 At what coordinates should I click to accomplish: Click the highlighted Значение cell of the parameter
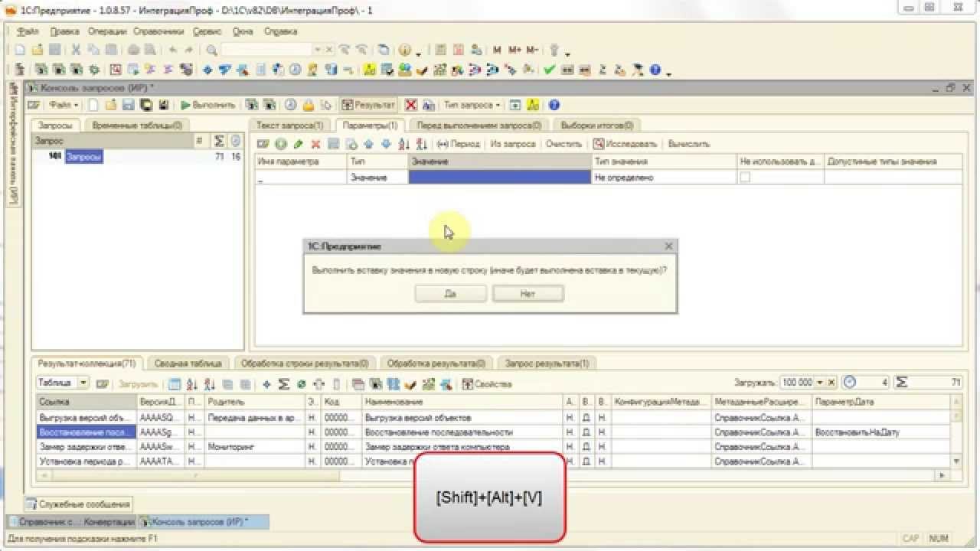[500, 177]
